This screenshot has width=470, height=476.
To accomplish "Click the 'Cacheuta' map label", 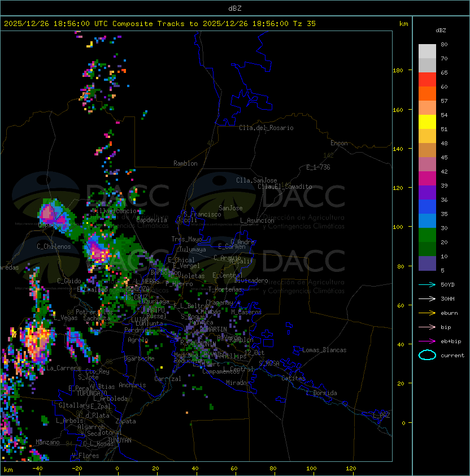I will (97, 318).
